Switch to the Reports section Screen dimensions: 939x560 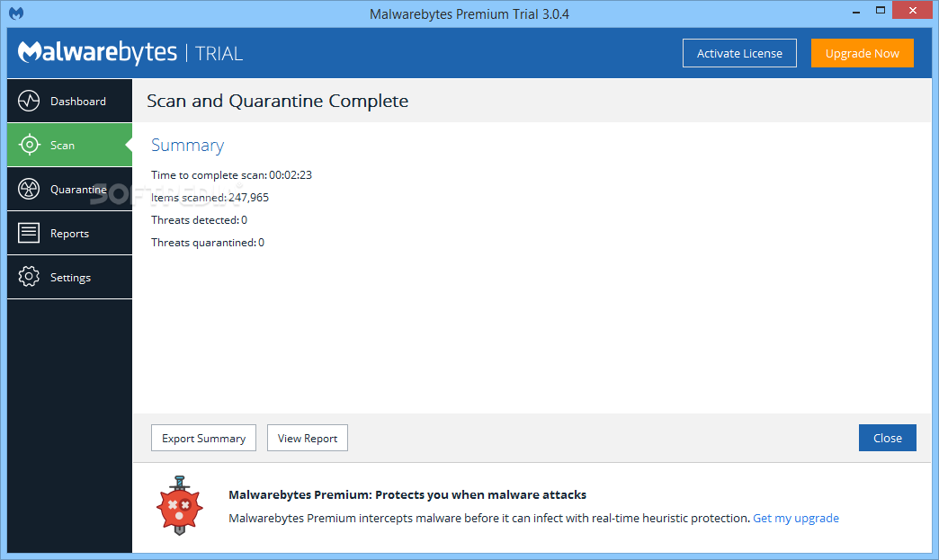(x=69, y=234)
